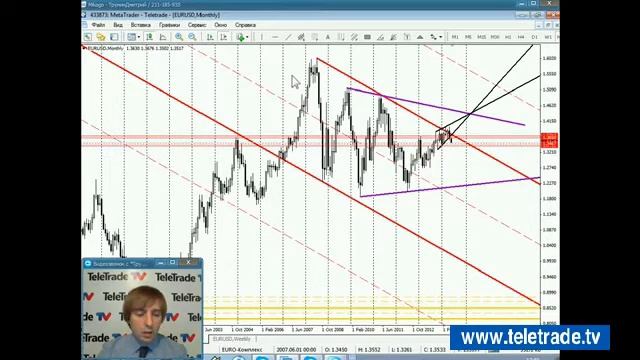The width and height of the screenshot is (640, 360).
Task: Click the '1 Jun 2007' date on time axis
Action: (x=302, y=329)
